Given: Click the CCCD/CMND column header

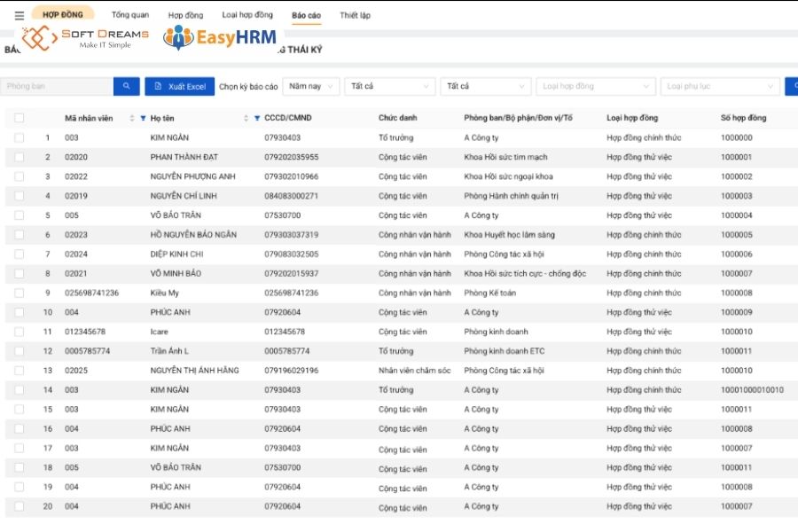Looking at the screenshot, I should [288, 118].
